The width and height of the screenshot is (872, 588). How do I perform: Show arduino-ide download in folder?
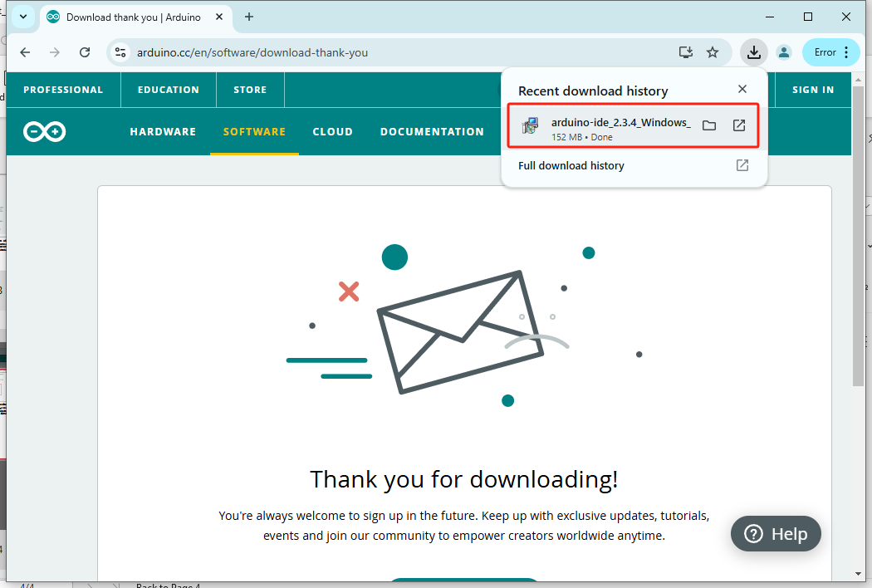pyautogui.click(x=709, y=125)
